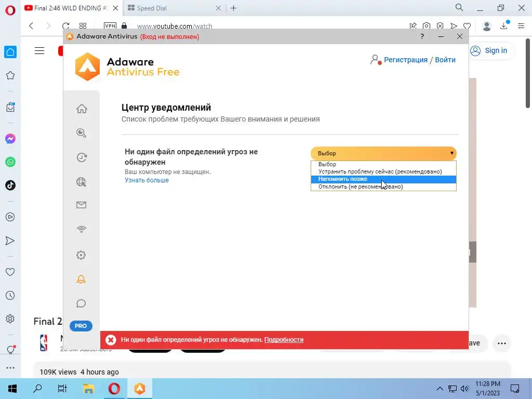Open the Войти login link
The width and height of the screenshot is (532, 399).
click(x=445, y=60)
